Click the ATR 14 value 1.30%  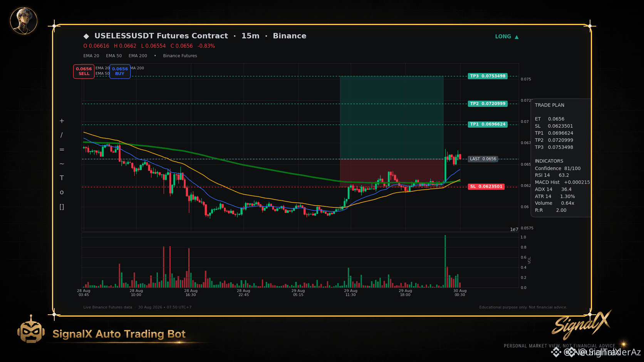pos(567,197)
